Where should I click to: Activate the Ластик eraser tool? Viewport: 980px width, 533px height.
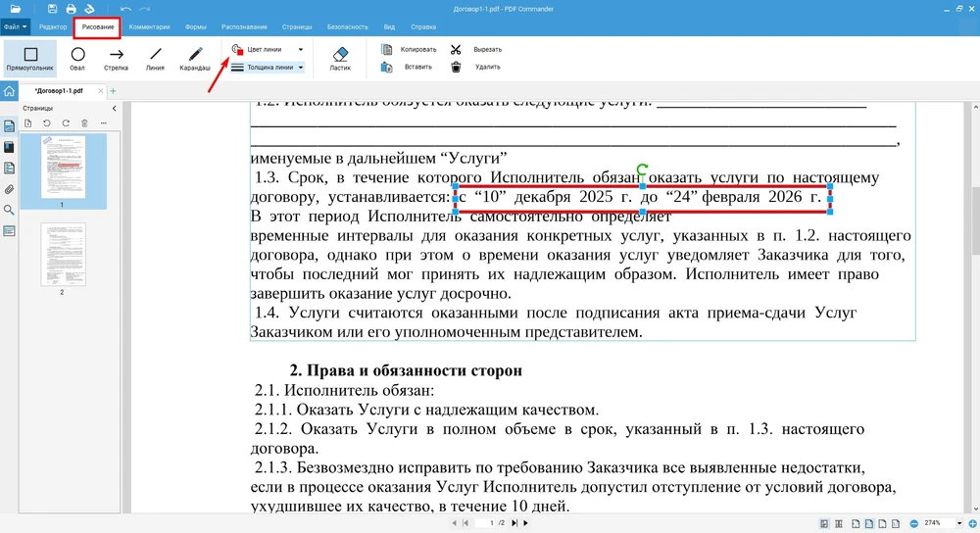tap(340, 58)
